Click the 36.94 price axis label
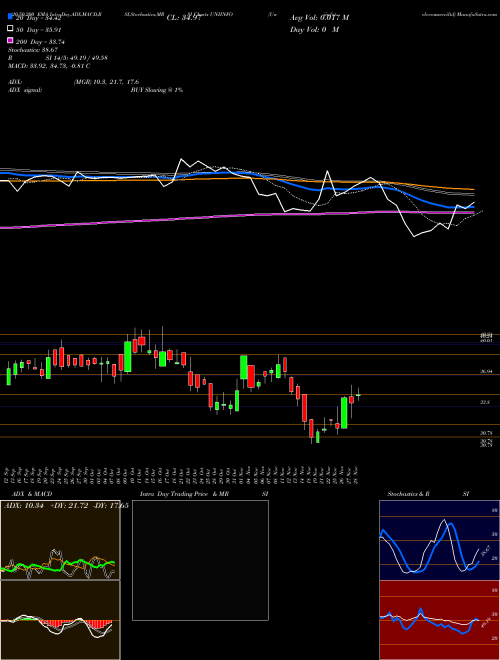The width and height of the screenshot is (500, 660). [486, 372]
